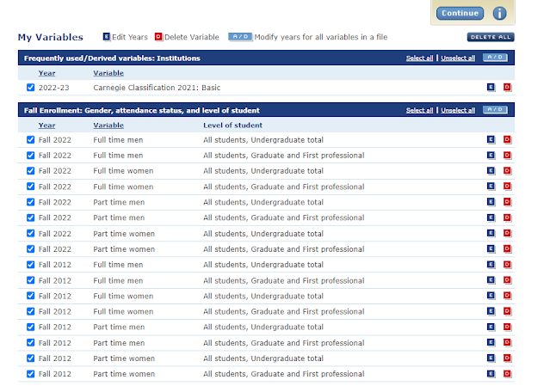
Task: Uncheck the 2022-23 Carnegie Classification checkbox
Action: pos(31,88)
